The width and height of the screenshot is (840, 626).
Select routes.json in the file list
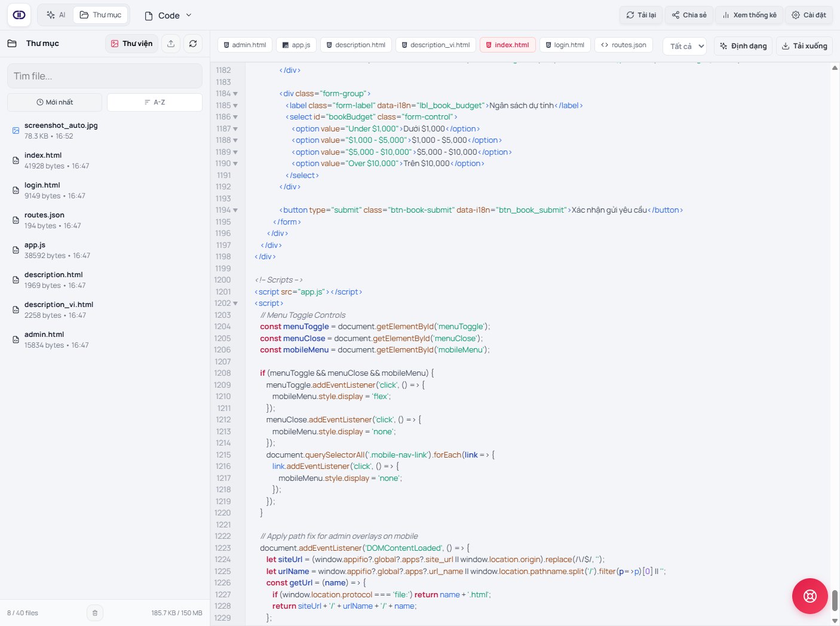(x=105, y=220)
